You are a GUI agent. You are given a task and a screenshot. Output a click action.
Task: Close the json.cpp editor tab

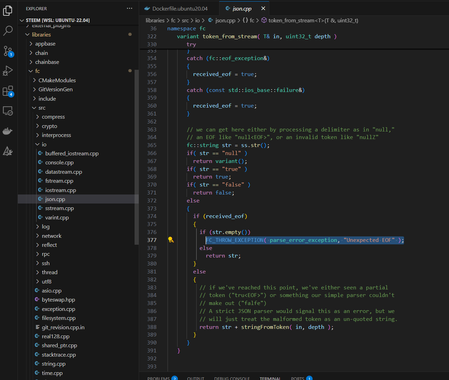[x=263, y=8]
